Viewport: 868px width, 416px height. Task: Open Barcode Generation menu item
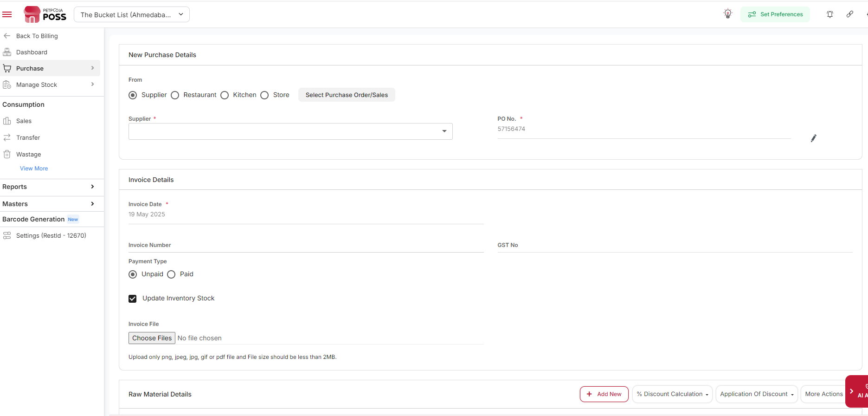pyautogui.click(x=33, y=219)
